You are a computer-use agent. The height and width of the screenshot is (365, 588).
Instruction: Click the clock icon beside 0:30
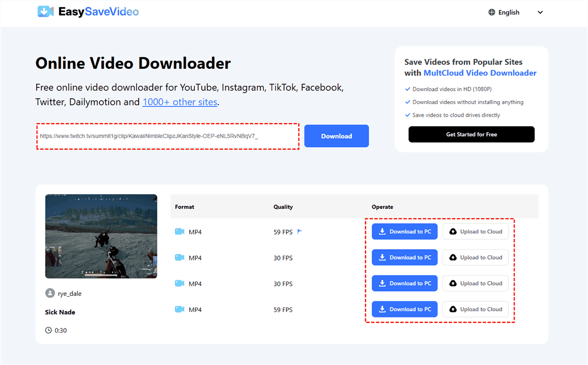(49, 330)
